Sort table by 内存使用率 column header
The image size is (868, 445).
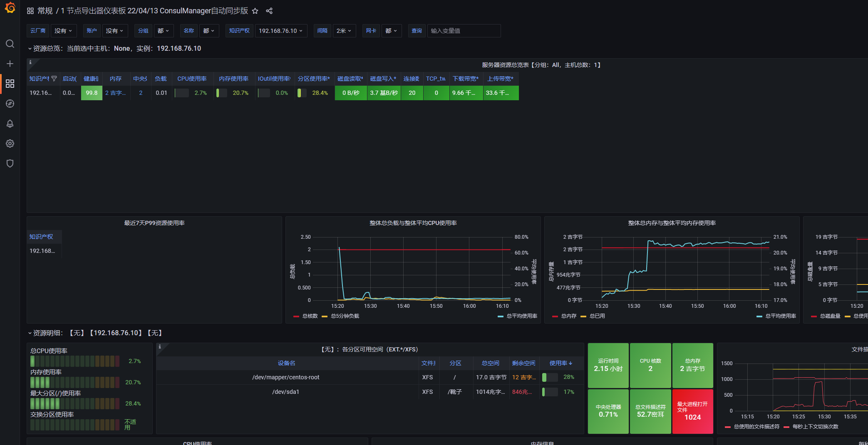point(234,79)
